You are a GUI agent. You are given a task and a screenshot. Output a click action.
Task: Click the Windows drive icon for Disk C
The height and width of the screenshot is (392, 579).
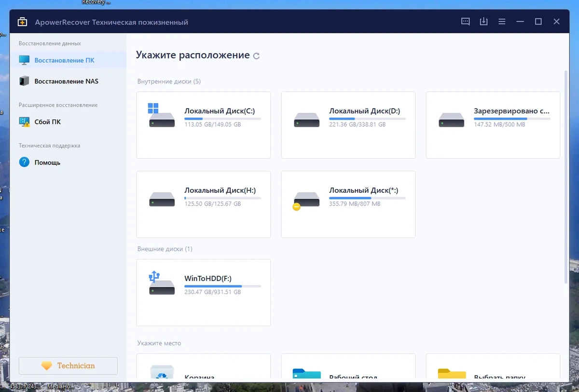point(162,116)
